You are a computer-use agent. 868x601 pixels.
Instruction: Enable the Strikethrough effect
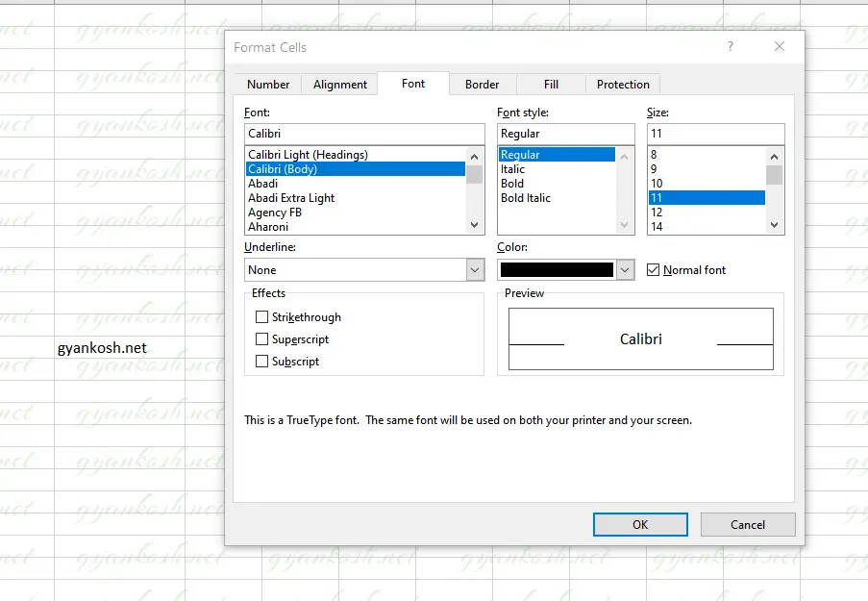(x=261, y=316)
